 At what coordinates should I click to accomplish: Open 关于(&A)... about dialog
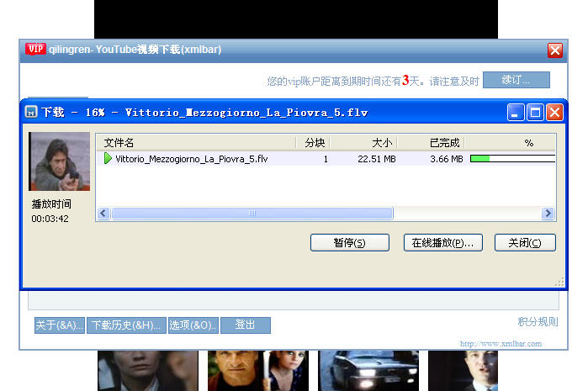pos(59,325)
